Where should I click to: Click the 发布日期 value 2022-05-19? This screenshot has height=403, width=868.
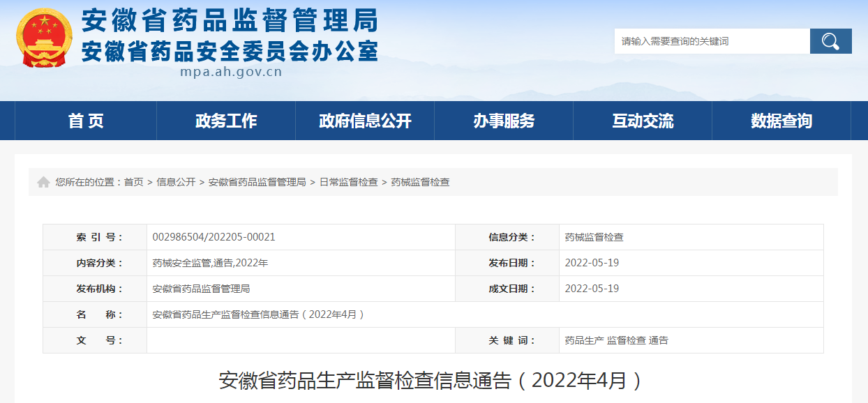(592, 263)
